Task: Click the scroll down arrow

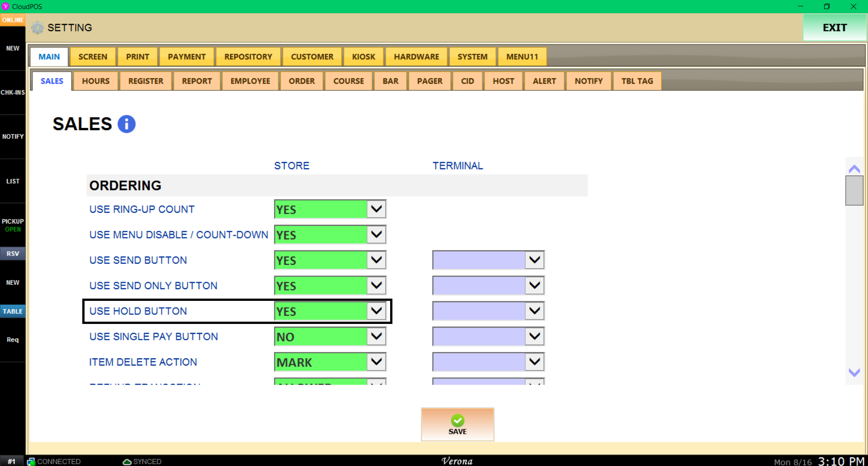Action: tap(854, 372)
